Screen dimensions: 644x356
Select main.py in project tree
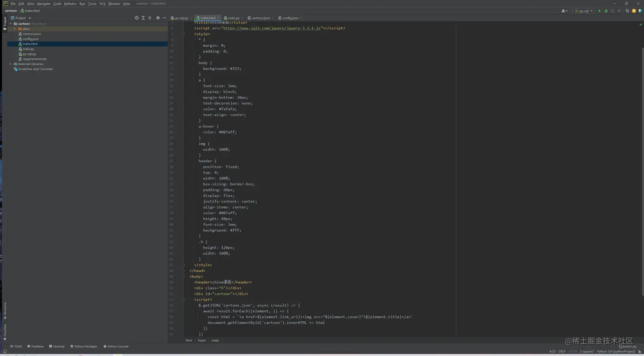[x=28, y=49]
